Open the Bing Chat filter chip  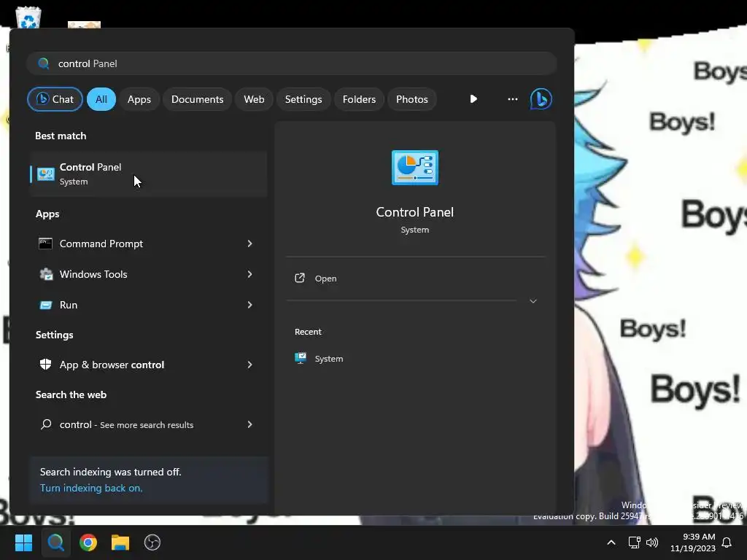[55, 99]
